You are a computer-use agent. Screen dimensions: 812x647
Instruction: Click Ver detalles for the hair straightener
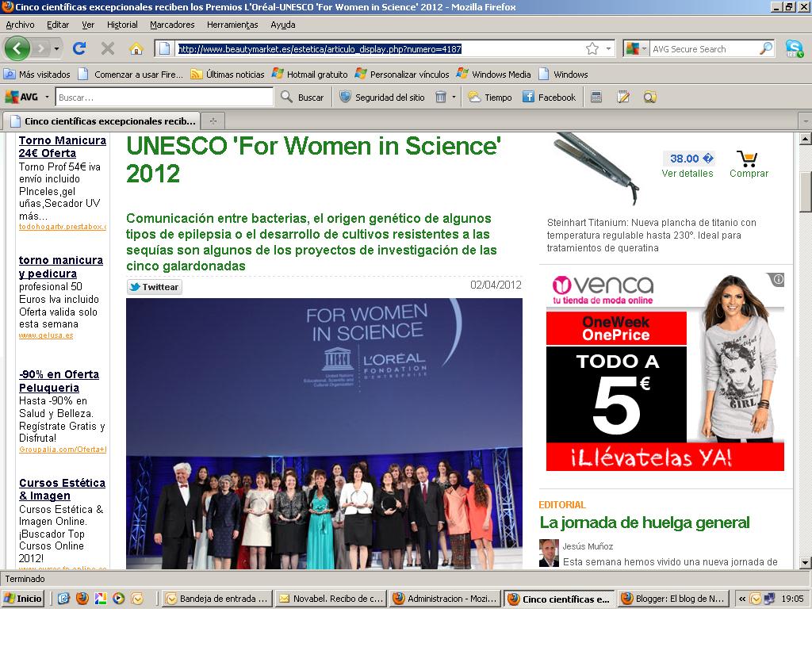(x=688, y=174)
